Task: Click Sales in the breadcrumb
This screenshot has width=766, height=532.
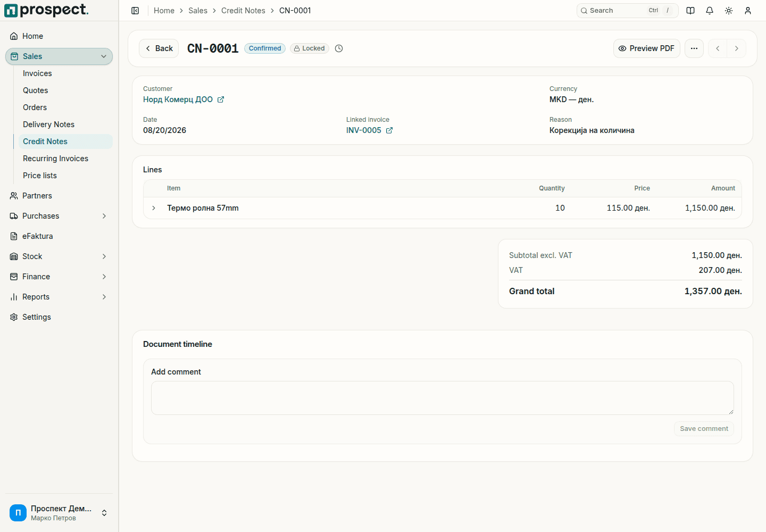Action: tap(198, 11)
